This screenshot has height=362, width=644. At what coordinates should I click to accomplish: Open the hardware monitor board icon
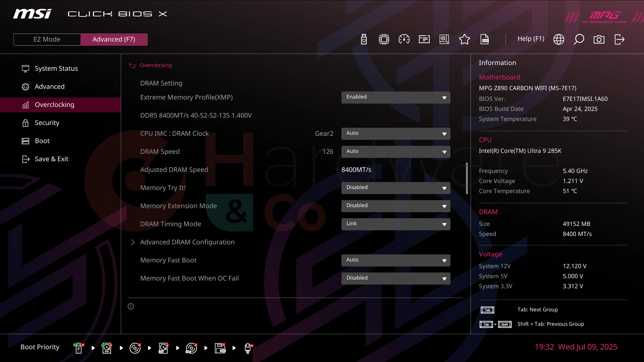click(x=444, y=39)
